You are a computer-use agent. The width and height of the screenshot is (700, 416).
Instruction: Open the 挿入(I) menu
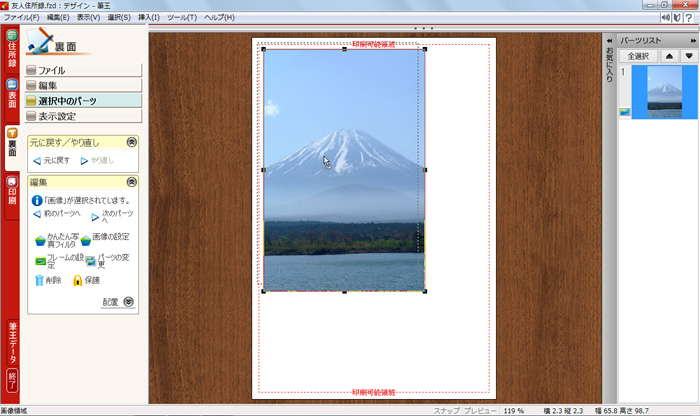point(148,18)
